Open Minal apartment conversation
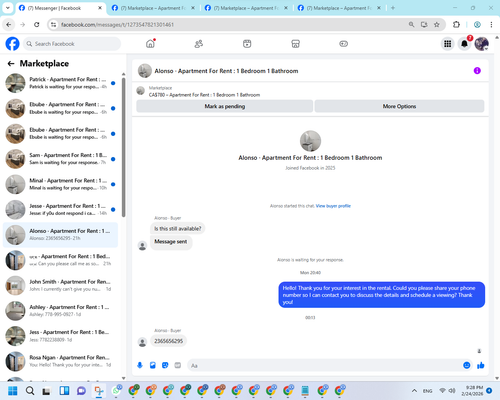The height and width of the screenshot is (400, 500). [x=60, y=184]
